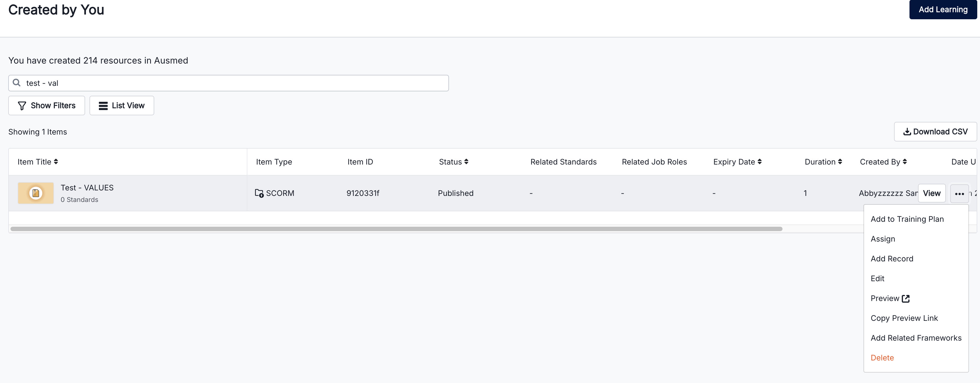Click the search input containing test - val
The height and width of the screenshot is (383, 980).
coord(228,83)
